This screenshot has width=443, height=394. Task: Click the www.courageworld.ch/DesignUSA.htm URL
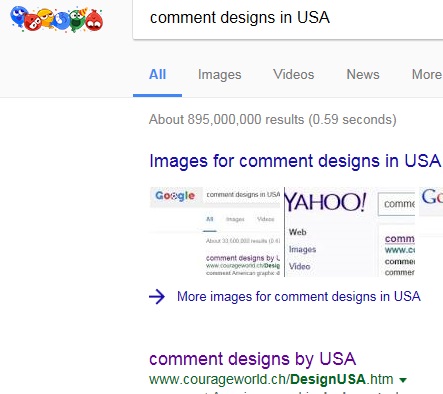point(271,380)
